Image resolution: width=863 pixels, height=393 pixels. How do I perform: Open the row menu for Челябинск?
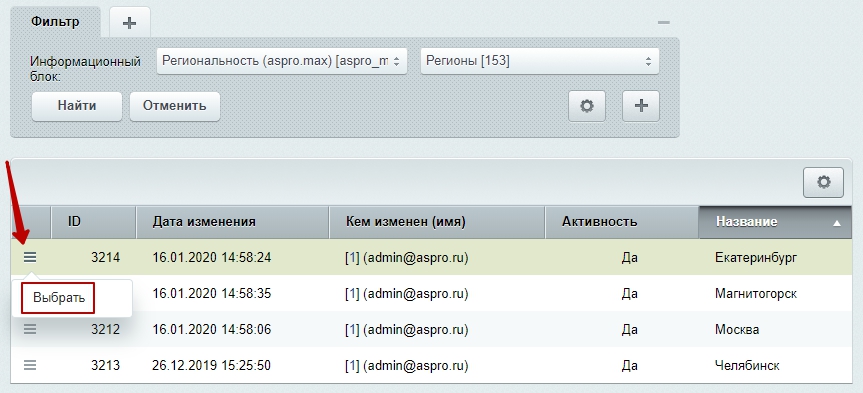[30, 365]
